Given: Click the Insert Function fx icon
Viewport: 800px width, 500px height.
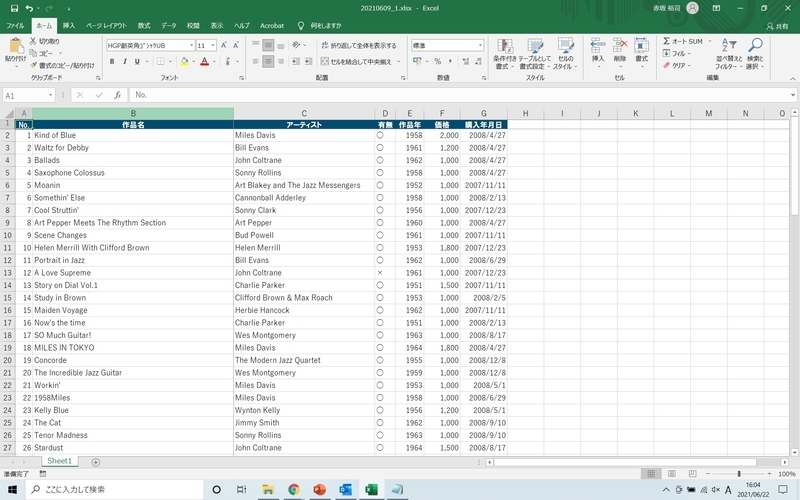Looking at the screenshot, I should pos(117,95).
